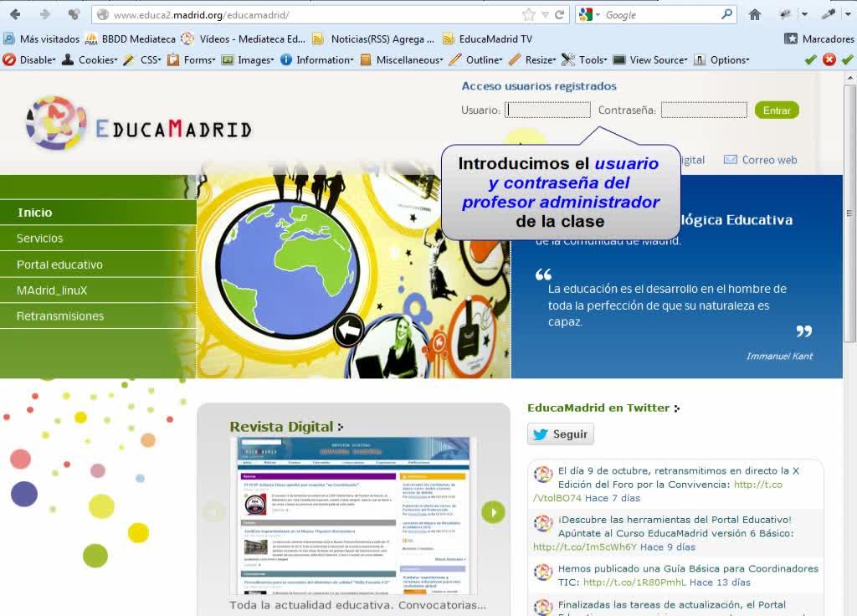Click the green Entrar button
This screenshot has width=857, height=616.
click(x=777, y=110)
